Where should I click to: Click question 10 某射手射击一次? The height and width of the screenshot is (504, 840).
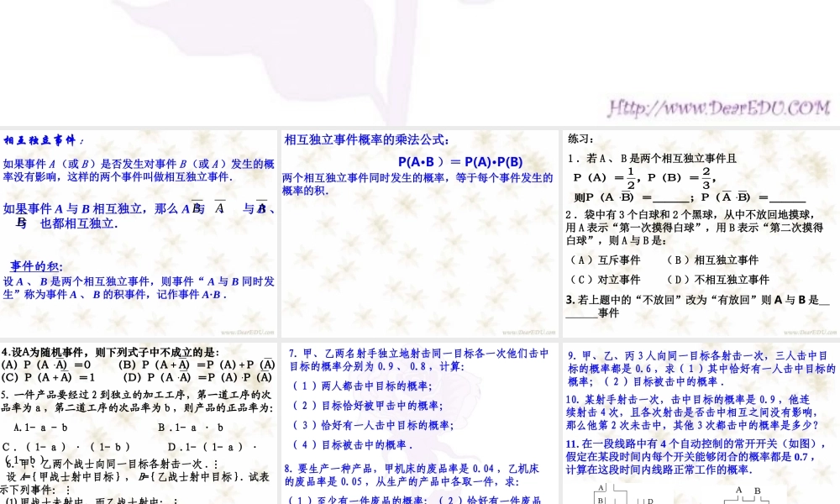[693, 412]
